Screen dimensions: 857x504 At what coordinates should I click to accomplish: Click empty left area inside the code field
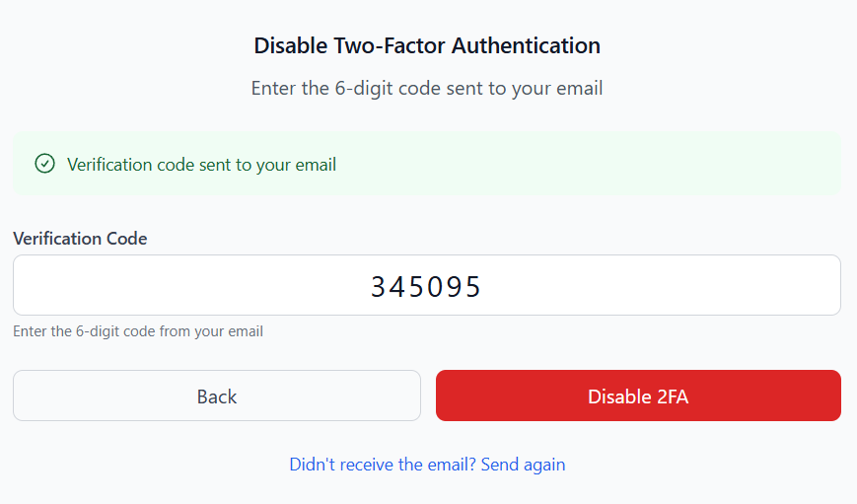(148, 286)
